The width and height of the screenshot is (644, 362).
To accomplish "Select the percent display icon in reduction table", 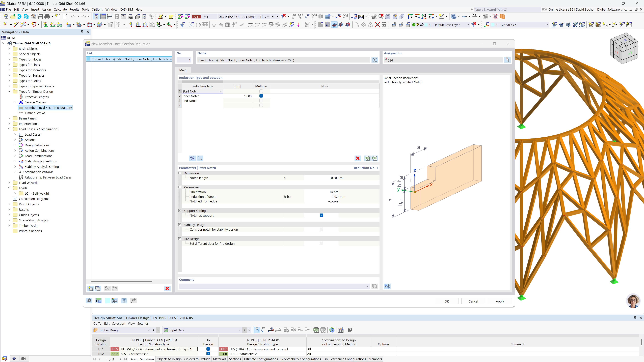I will pyautogui.click(x=192, y=158).
